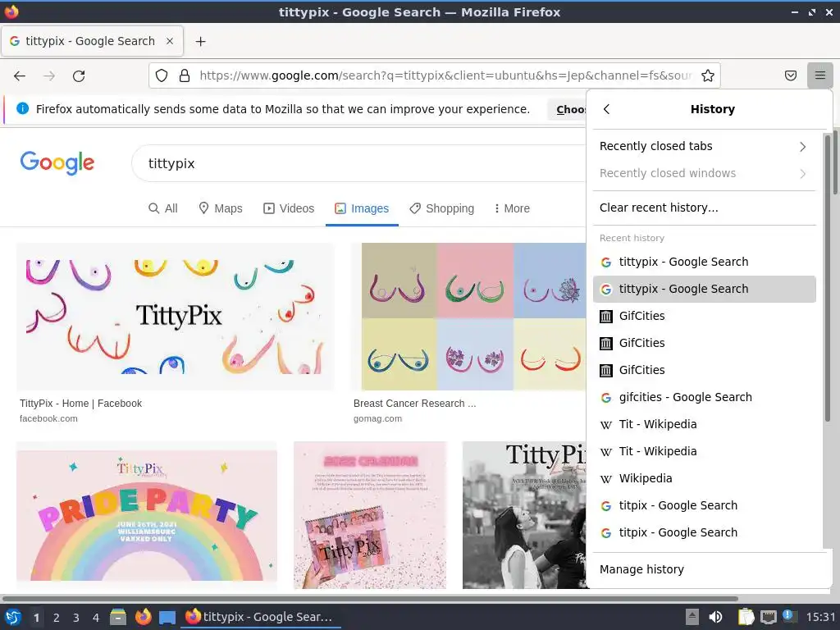The image size is (840, 630).
Task: Click the Google search input field
Action: [x=359, y=163]
